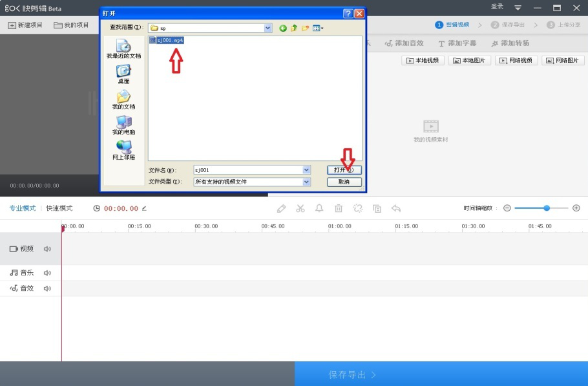Viewport: 588px width, 386px height.
Task: Click the 打开 (Open) button
Action: point(344,170)
